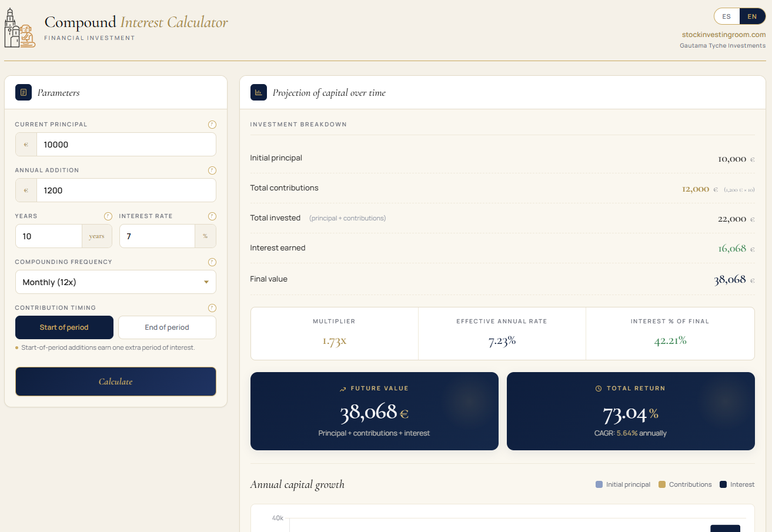Image resolution: width=772 pixels, height=532 pixels.
Task: Click the Parameters panel document icon
Action: [x=24, y=92]
